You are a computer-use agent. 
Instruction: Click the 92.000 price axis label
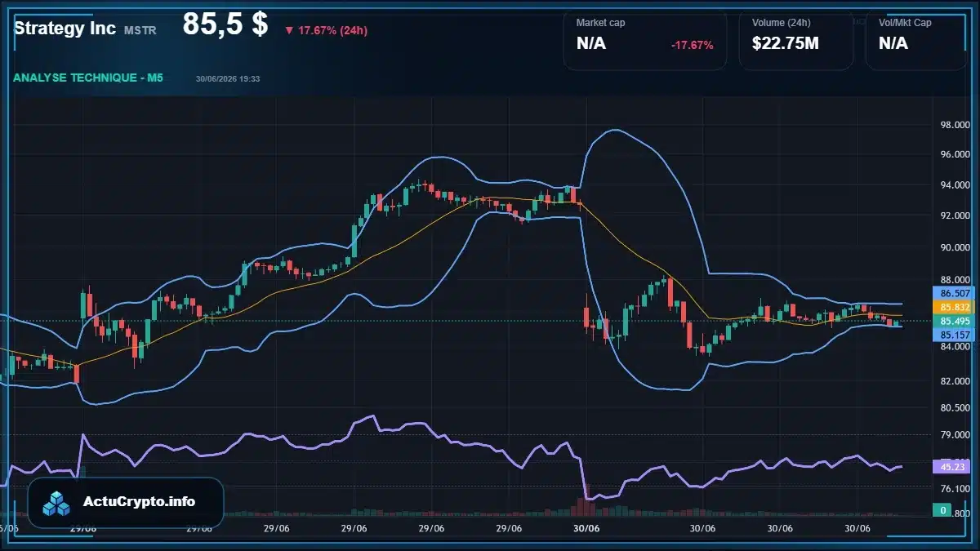[955, 216]
